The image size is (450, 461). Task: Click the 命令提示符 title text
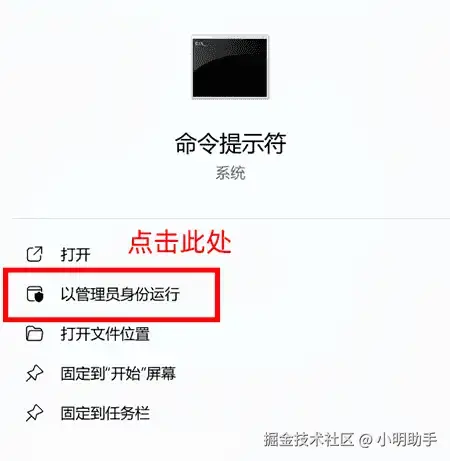coord(231,143)
